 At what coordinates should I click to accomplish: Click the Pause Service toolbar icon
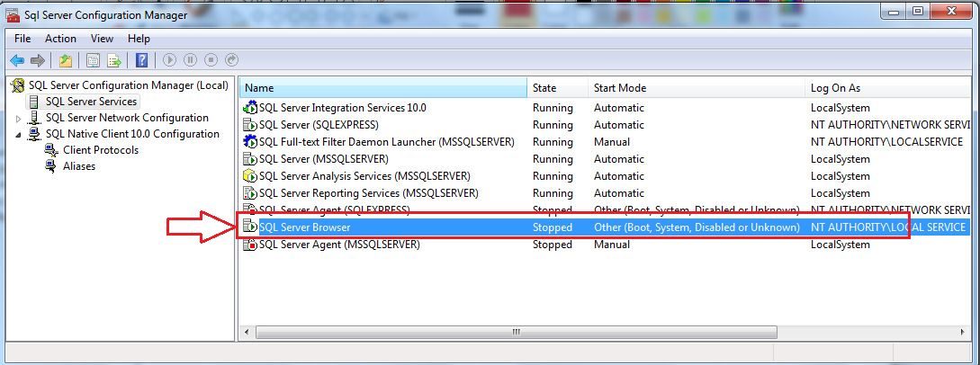190,60
